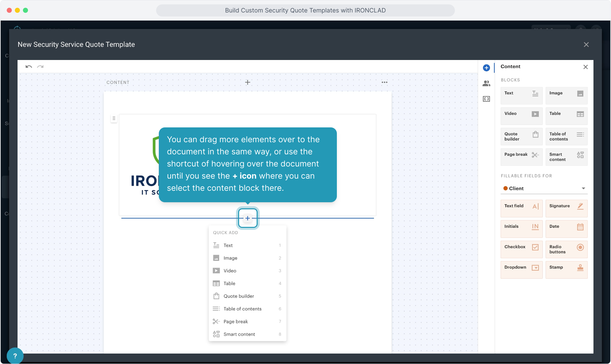Close the Content panel

click(x=585, y=67)
